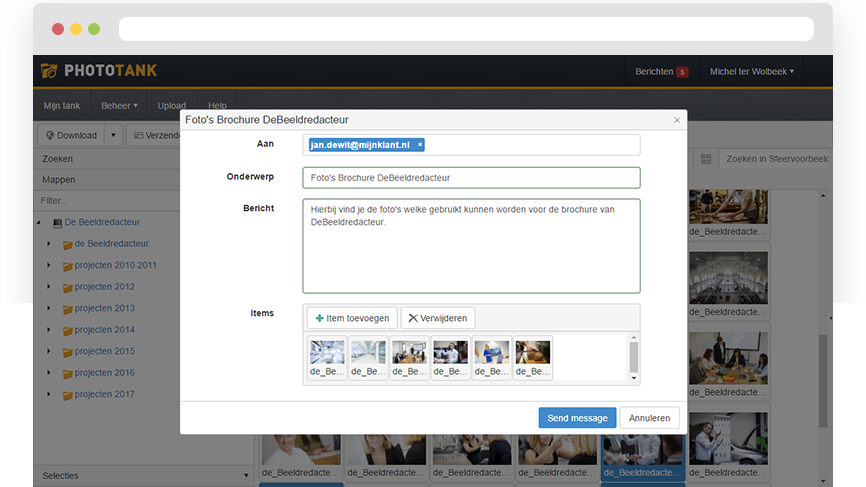The image size is (866, 487).
Task: Go to the Mijn tank menu
Action: point(61,105)
